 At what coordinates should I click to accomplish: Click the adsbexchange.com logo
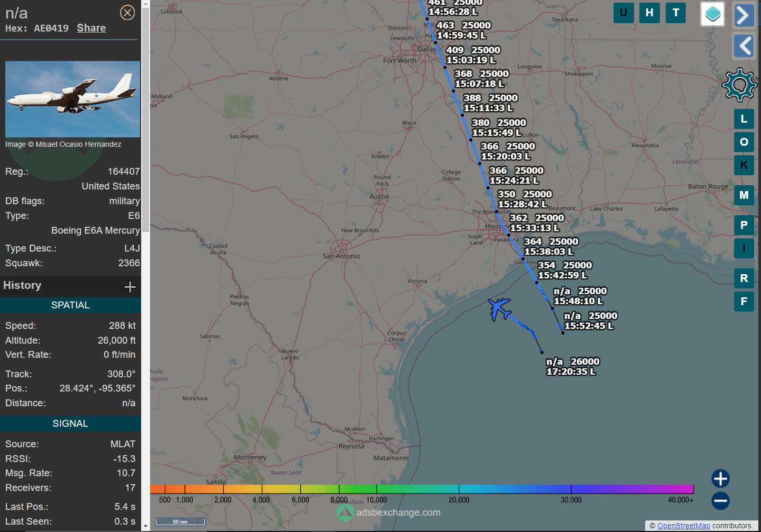pyautogui.click(x=389, y=512)
